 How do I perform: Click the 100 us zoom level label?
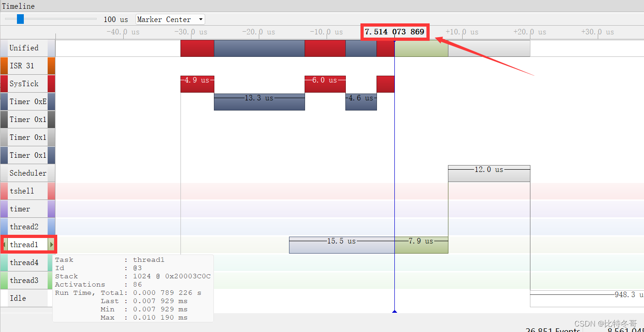pos(116,19)
